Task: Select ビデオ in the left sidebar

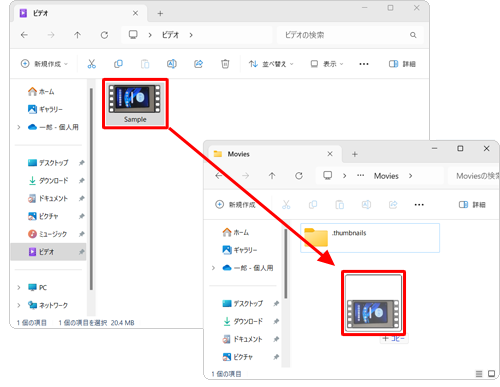Action: pyautogui.click(x=49, y=252)
